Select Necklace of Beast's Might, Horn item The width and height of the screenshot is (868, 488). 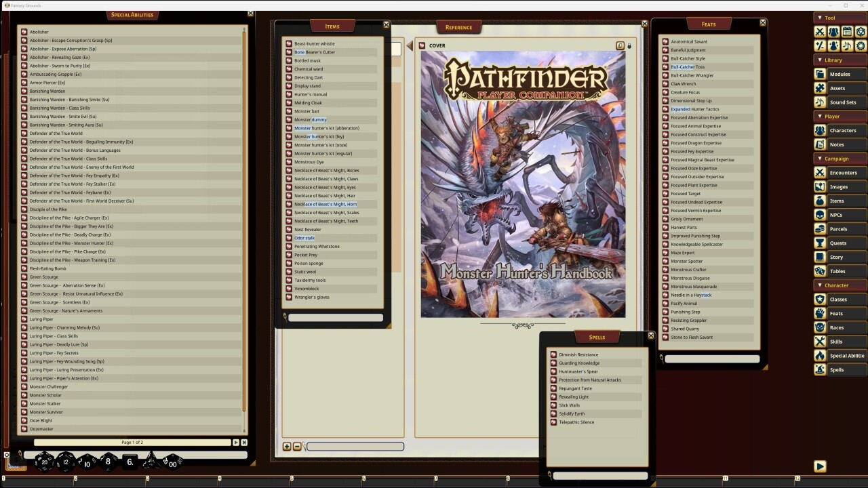point(325,204)
